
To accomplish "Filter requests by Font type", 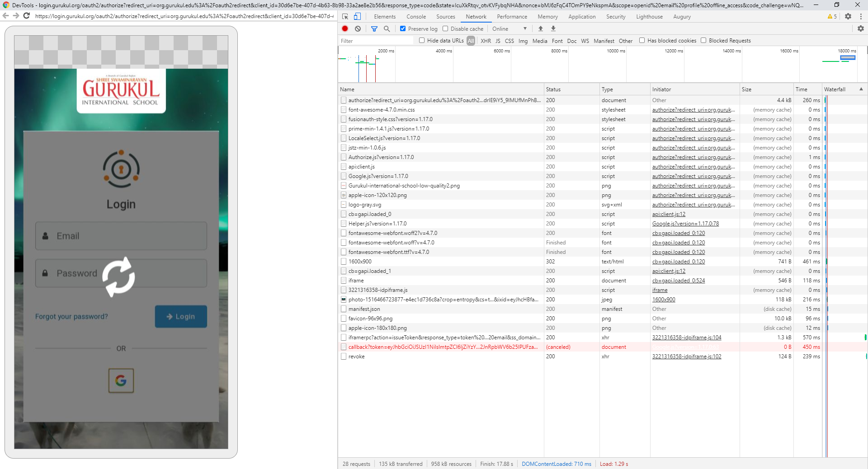I will [557, 41].
